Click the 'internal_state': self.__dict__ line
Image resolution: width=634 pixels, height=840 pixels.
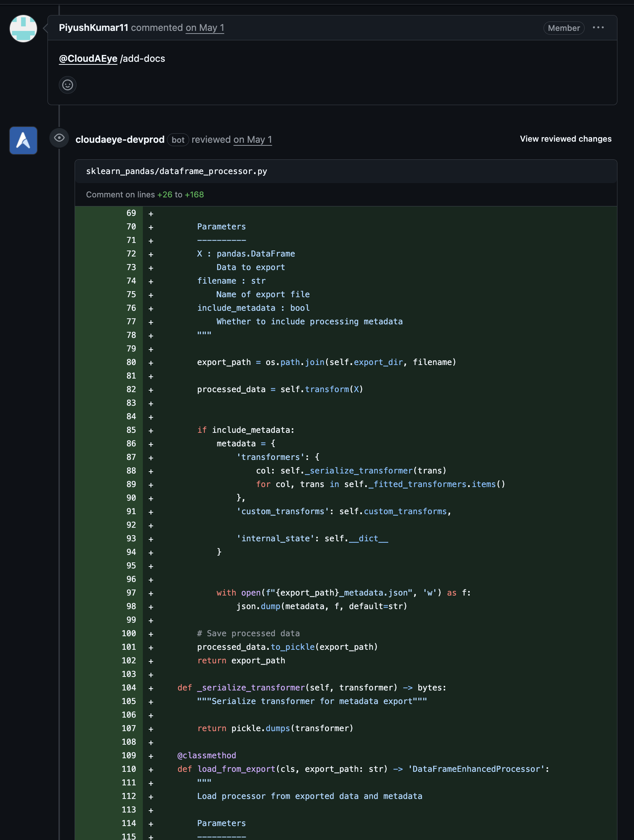[x=312, y=539]
